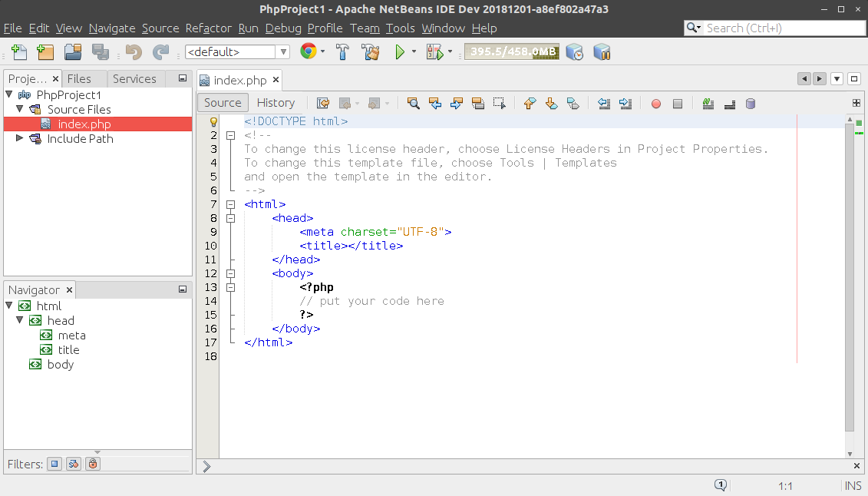Click the memory usage garbage collection bar
The image size is (868, 496).
coord(511,51)
